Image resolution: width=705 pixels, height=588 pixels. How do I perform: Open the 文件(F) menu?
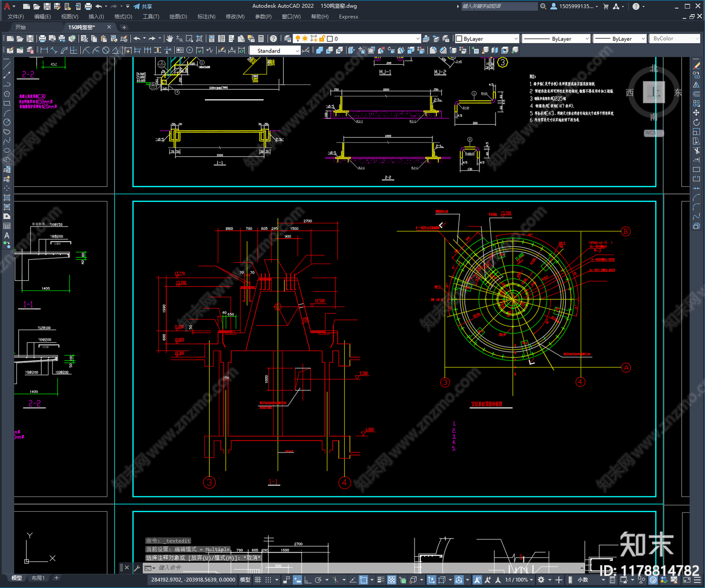tap(15, 17)
